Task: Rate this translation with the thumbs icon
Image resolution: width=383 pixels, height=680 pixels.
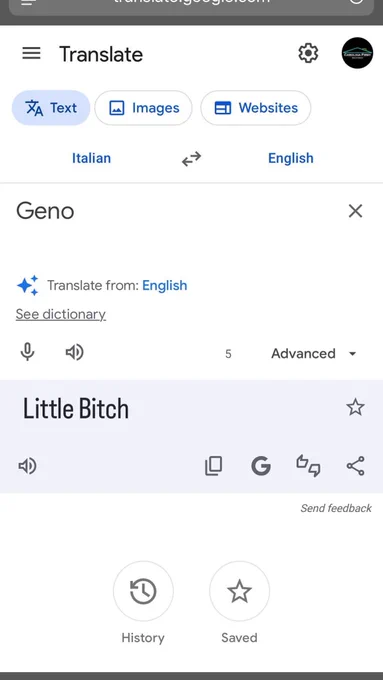Action: tap(308, 466)
